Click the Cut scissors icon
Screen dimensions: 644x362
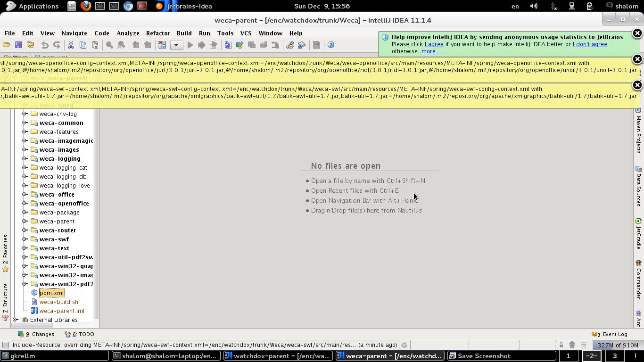71,45
